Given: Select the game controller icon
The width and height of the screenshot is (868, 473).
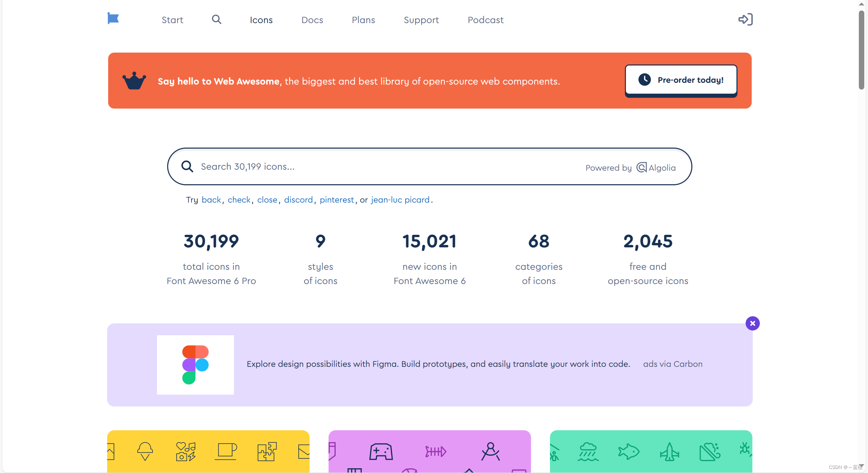Looking at the screenshot, I should click(381, 452).
